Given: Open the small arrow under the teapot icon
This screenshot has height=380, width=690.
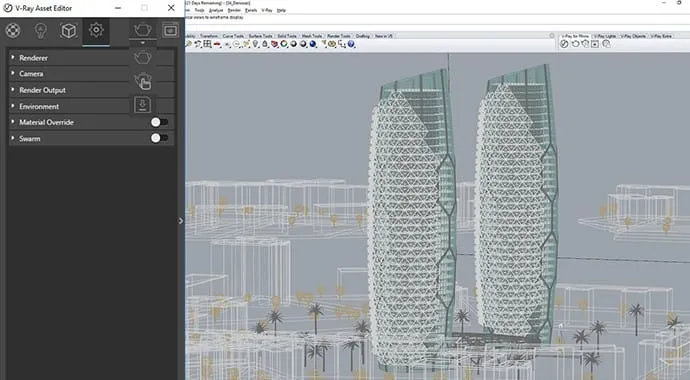Looking at the screenshot, I should click(x=143, y=43).
